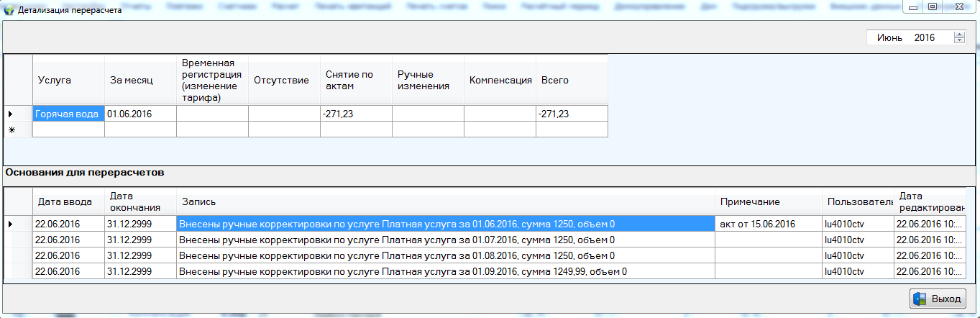The width and height of the screenshot is (980, 318).
Task: Maximize the Детализация перерасчета window
Action: point(932,8)
